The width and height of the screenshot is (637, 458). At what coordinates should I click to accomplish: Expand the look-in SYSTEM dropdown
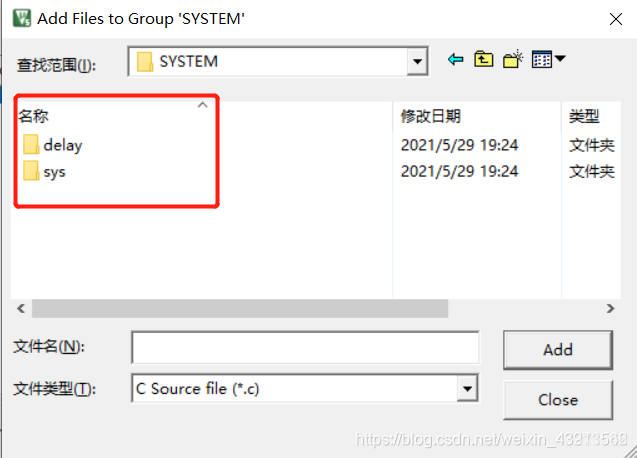417,62
